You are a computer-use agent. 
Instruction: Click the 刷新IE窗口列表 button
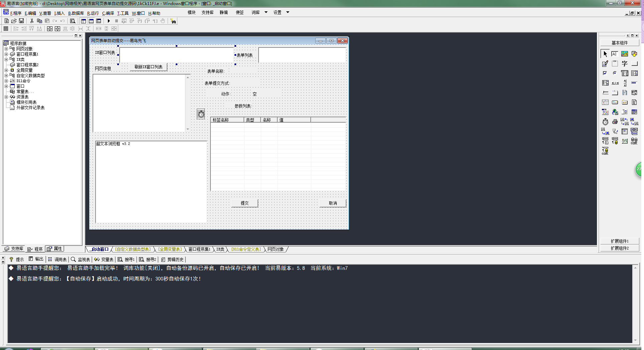[148, 67]
